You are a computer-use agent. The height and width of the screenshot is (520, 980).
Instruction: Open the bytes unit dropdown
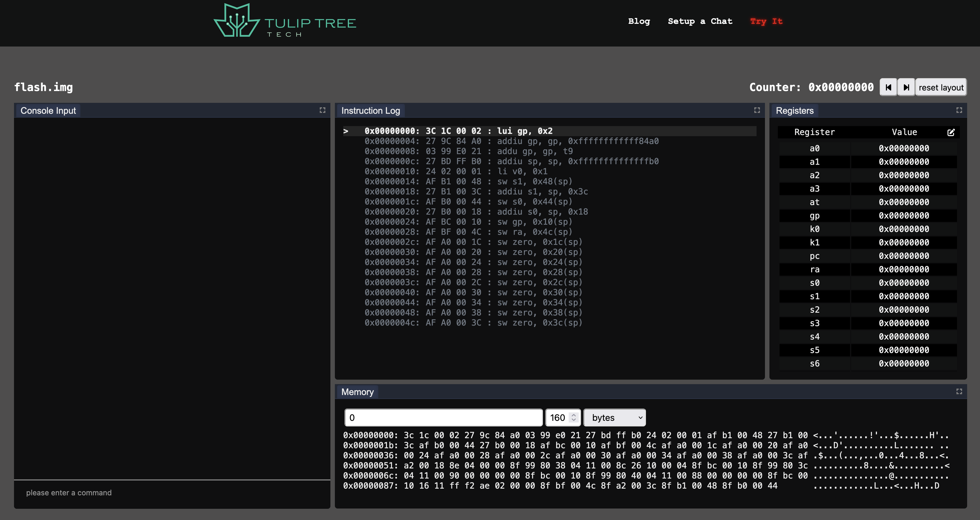614,418
